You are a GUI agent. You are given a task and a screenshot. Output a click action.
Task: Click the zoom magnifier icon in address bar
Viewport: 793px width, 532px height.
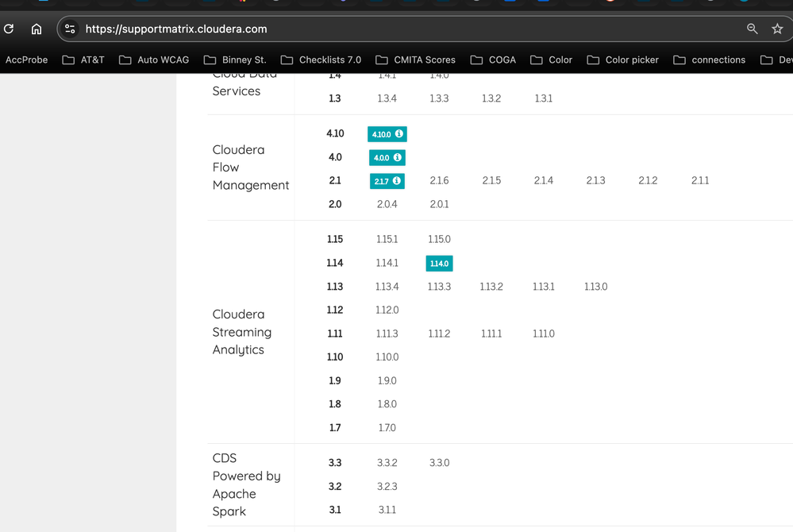tap(752, 29)
